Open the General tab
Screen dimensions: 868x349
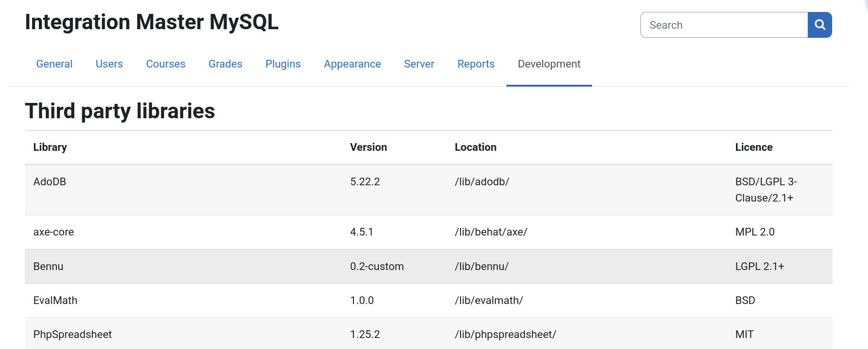pos(55,64)
